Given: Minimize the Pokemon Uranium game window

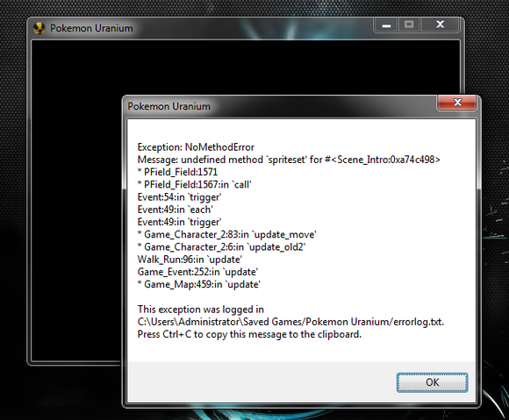Looking at the screenshot, I should [x=386, y=25].
